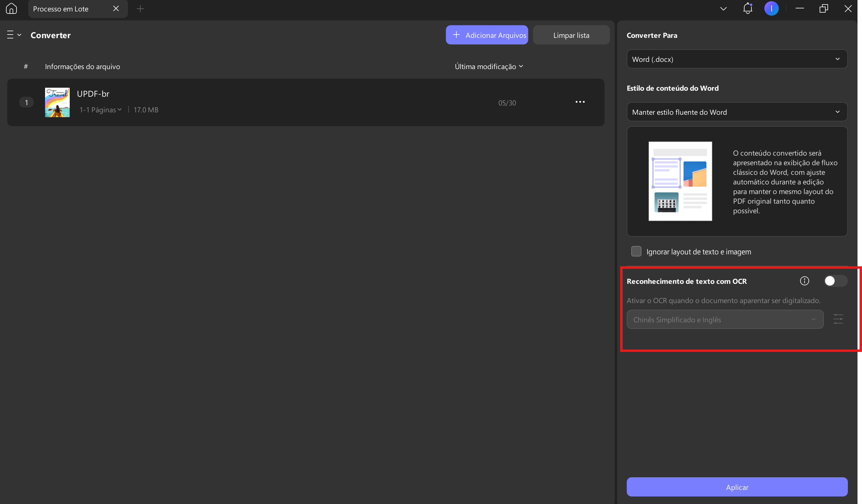Open Word (.docx) format dropdown
The height and width of the screenshot is (504, 862).
tap(737, 59)
